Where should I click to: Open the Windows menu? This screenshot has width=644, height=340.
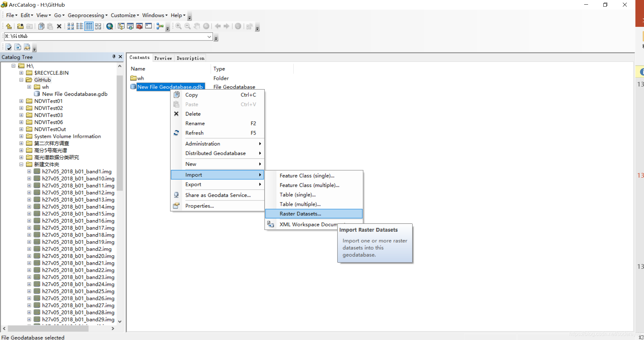point(155,15)
